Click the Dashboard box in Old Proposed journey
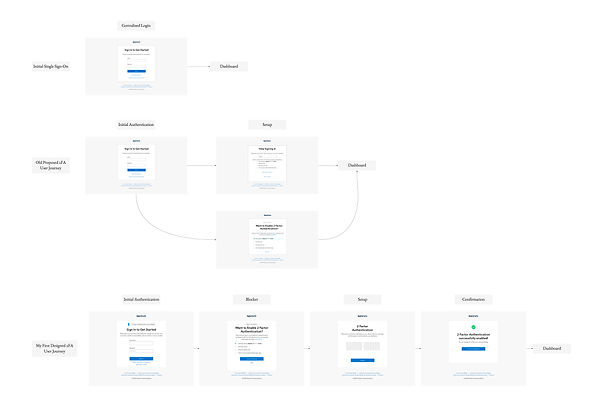This screenshot has width=600, height=416. (x=357, y=165)
